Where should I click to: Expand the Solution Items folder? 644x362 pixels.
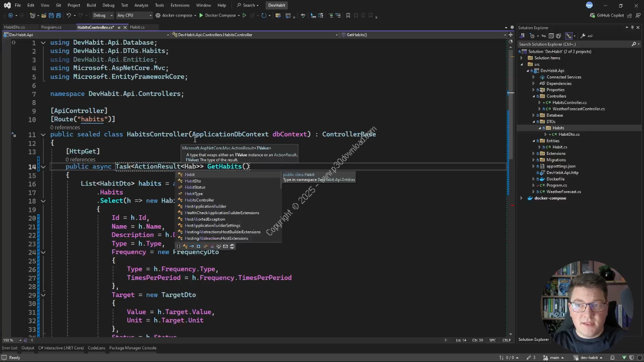point(522,58)
